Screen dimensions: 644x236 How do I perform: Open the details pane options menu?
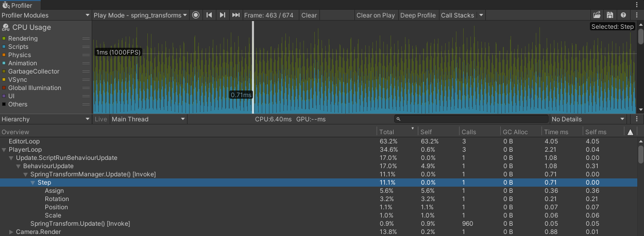point(637,119)
